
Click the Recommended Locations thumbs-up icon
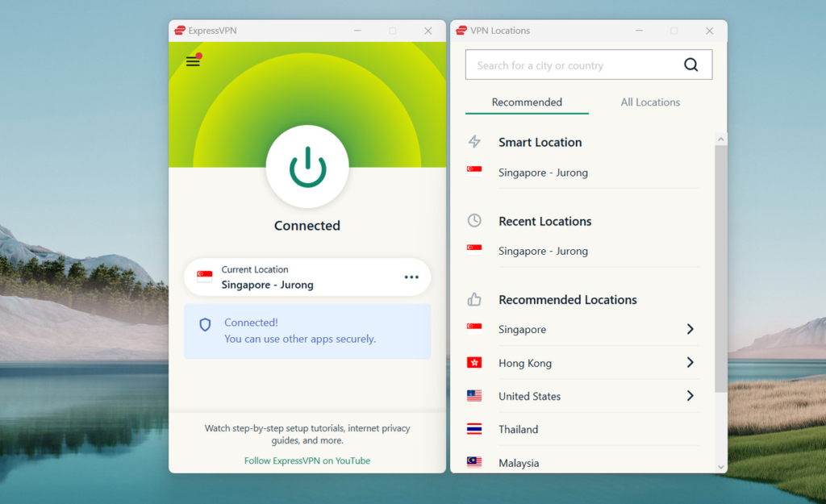474,298
